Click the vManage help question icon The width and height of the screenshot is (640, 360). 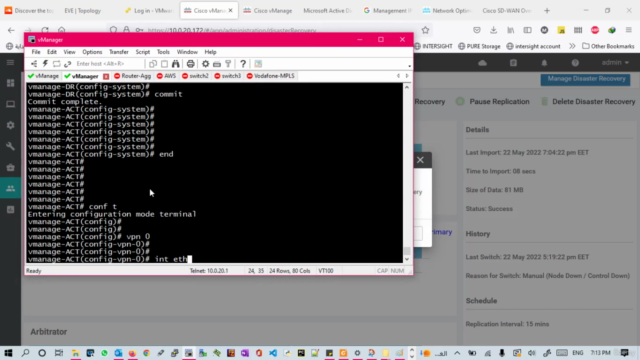pos(575,63)
